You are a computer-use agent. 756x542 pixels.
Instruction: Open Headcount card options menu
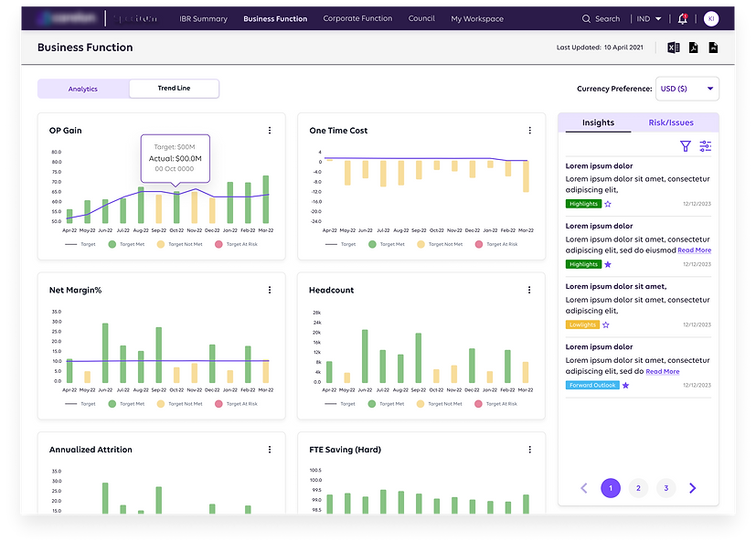point(529,290)
